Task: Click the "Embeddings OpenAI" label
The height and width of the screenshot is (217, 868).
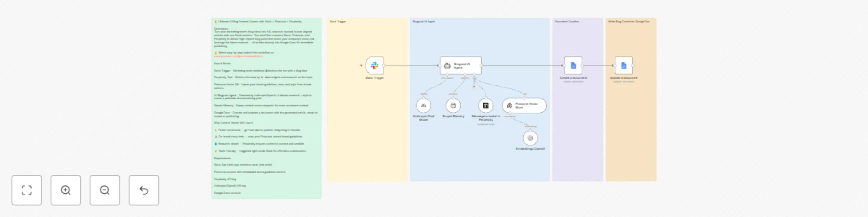Action: tap(530, 149)
